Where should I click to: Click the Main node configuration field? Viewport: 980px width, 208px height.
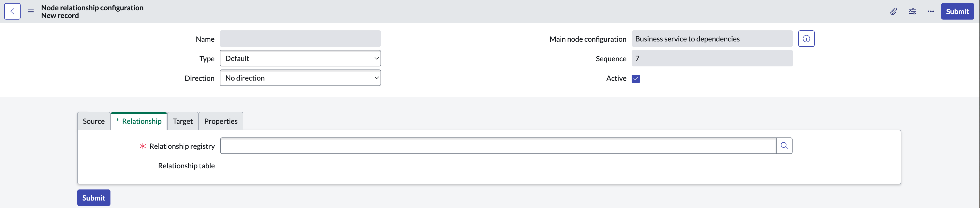pos(712,39)
